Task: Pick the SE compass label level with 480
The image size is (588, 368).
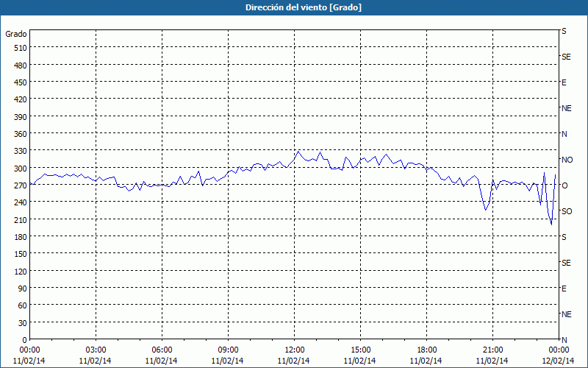Action: pos(566,57)
